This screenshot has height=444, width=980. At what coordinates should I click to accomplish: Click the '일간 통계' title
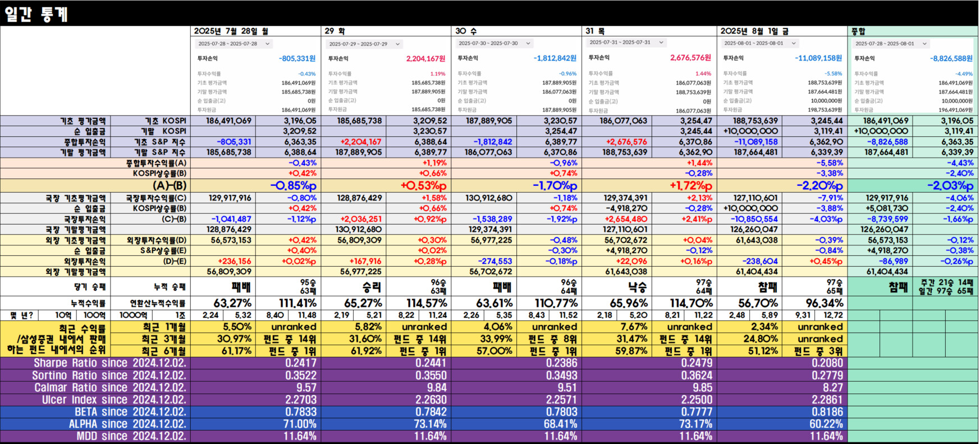[x=36, y=14]
